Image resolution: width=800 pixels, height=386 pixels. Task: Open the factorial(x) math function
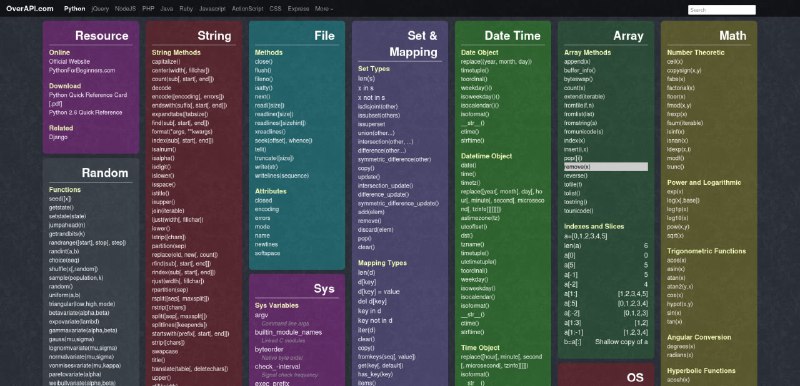pyautogui.click(x=681, y=88)
